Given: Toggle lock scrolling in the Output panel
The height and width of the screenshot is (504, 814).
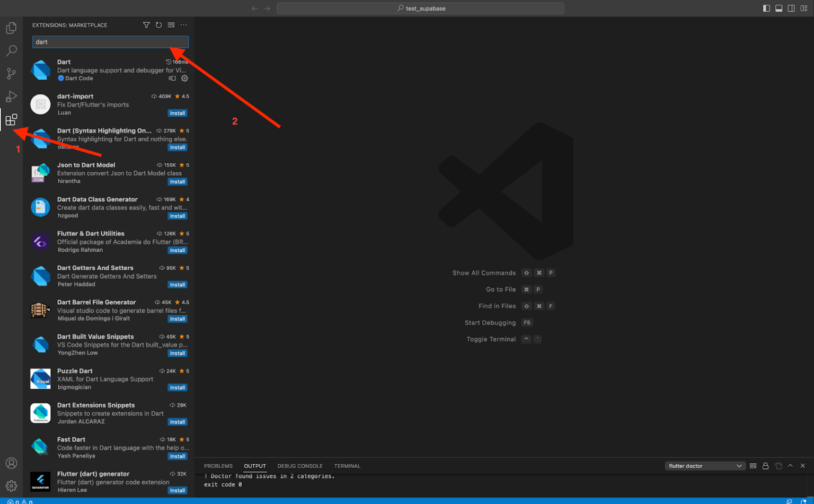Looking at the screenshot, I should tap(765, 466).
